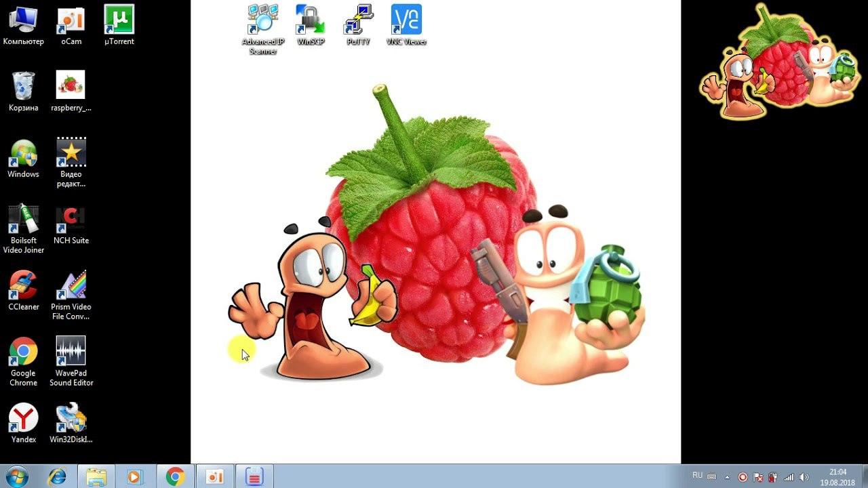This screenshot has height=488, width=868.
Task: Launch the Видео редакт... shortcut
Action: point(71,163)
